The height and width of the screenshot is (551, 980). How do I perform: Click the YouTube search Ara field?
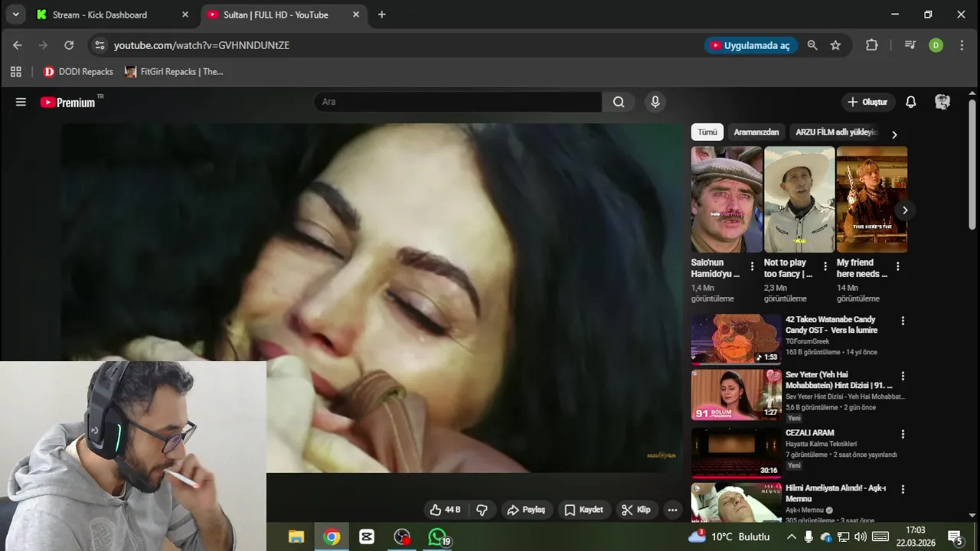458,102
